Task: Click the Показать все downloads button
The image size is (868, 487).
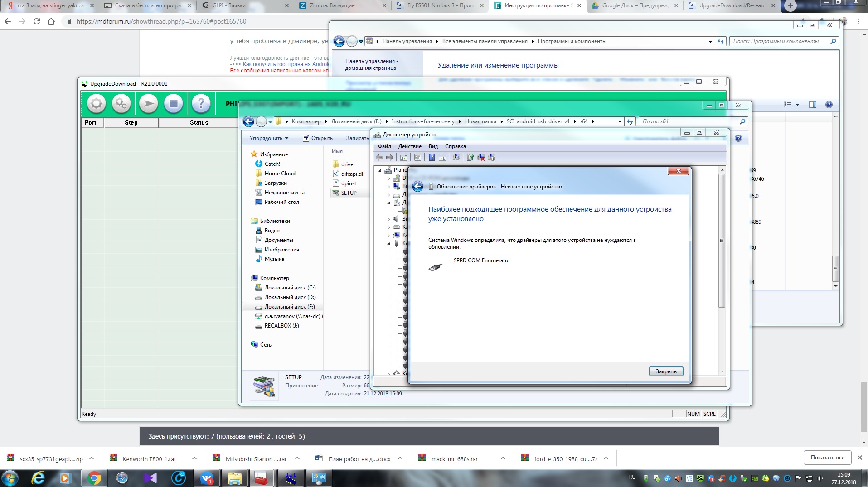Action: click(x=827, y=458)
